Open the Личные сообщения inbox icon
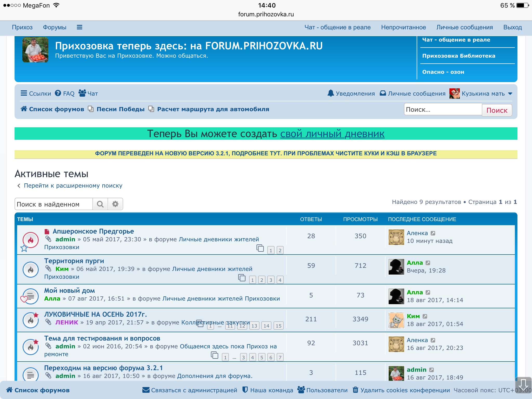532x399 pixels. [383, 93]
